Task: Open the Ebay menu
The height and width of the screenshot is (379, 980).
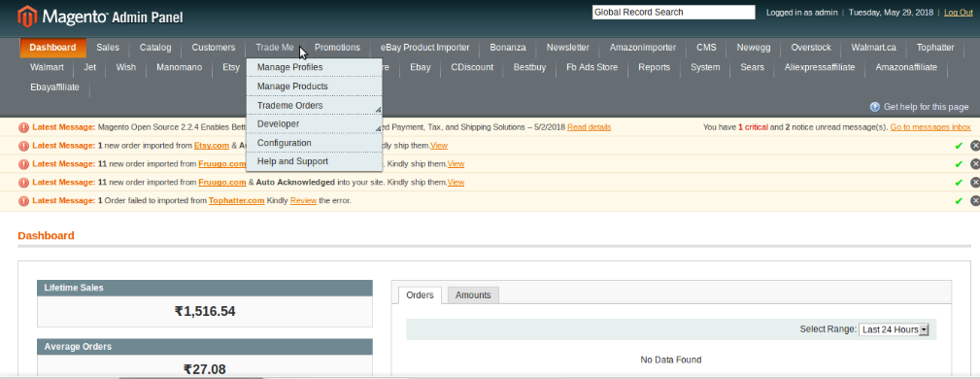Action: tap(420, 67)
